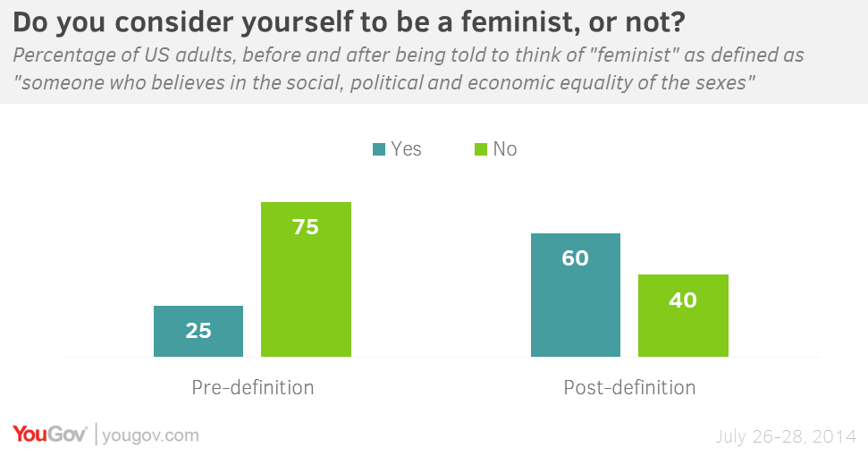868x456 pixels.
Task: Click the "Post-definition" axis label
Action: 629,388
